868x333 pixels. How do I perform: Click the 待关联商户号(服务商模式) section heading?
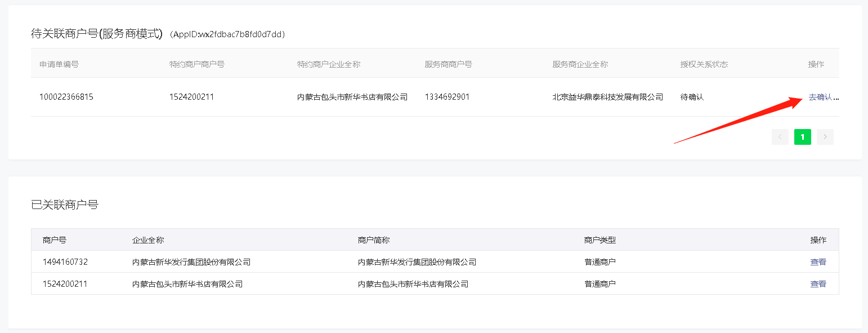click(97, 34)
